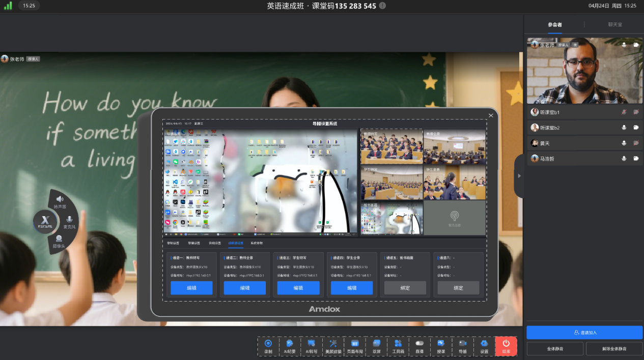Image resolution: width=644 pixels, height=360 pixels.
Task: Open the 工具箱 toolbox
Action: coord(398,346)
